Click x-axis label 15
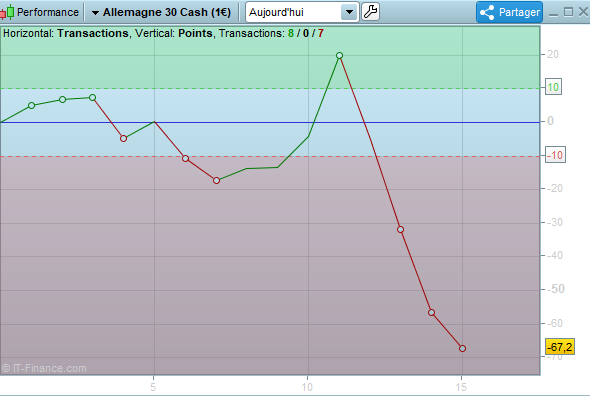Image resolution: width=590 pixels, height=396 pixels. coord(461,387)
